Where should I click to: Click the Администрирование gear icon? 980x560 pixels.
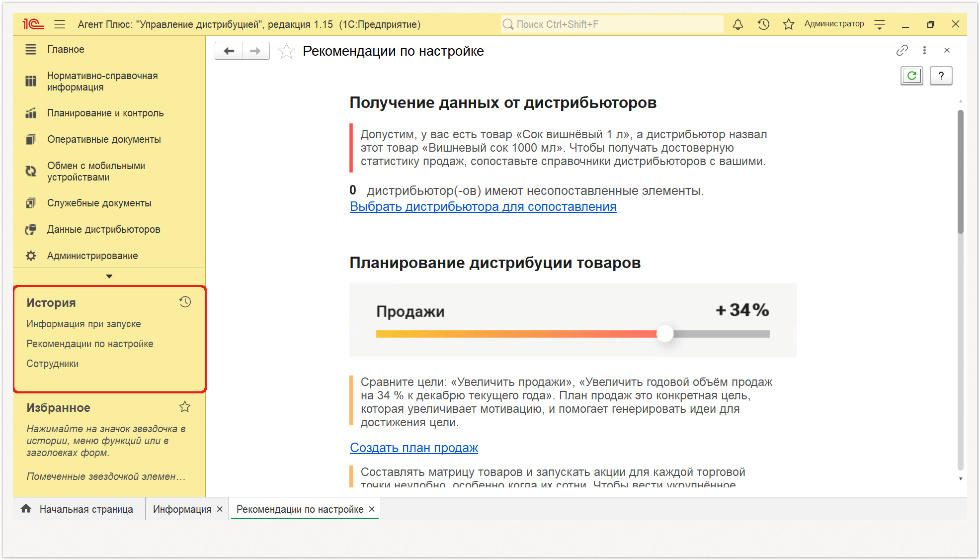click(x=31, y=256)
